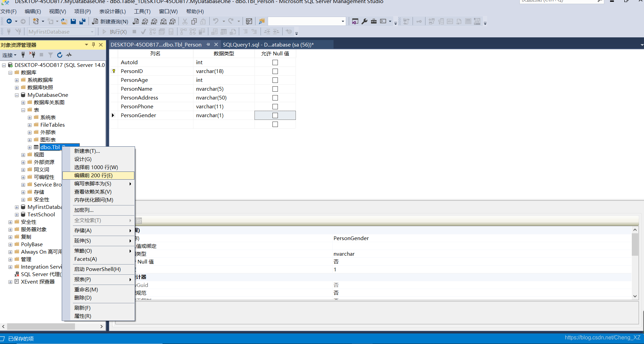Screen dimensions: 644x344
Task: Click the New Query button
Action: (x=110, y=21)
